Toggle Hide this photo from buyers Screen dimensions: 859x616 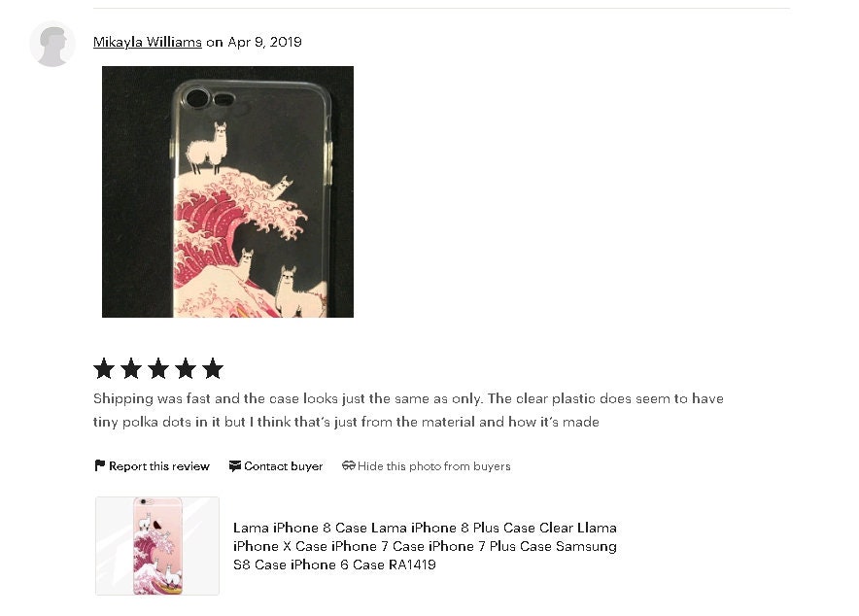pyautogui.click(x=427, y=466)
